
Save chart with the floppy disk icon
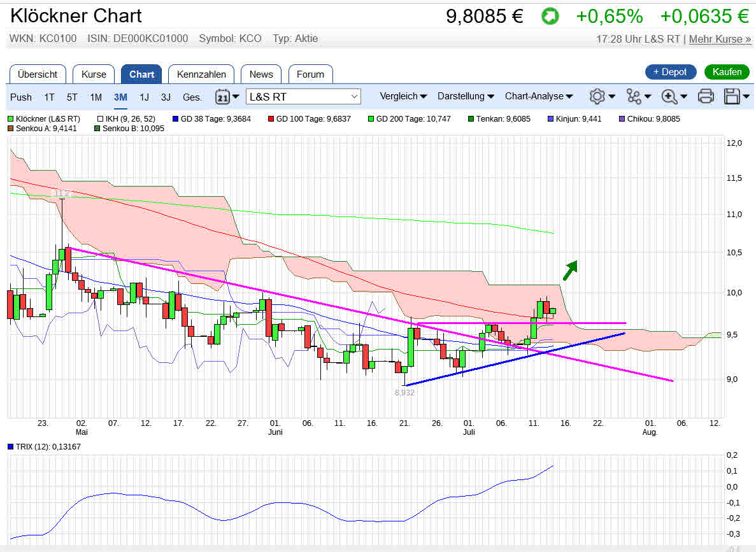point(732,97)
